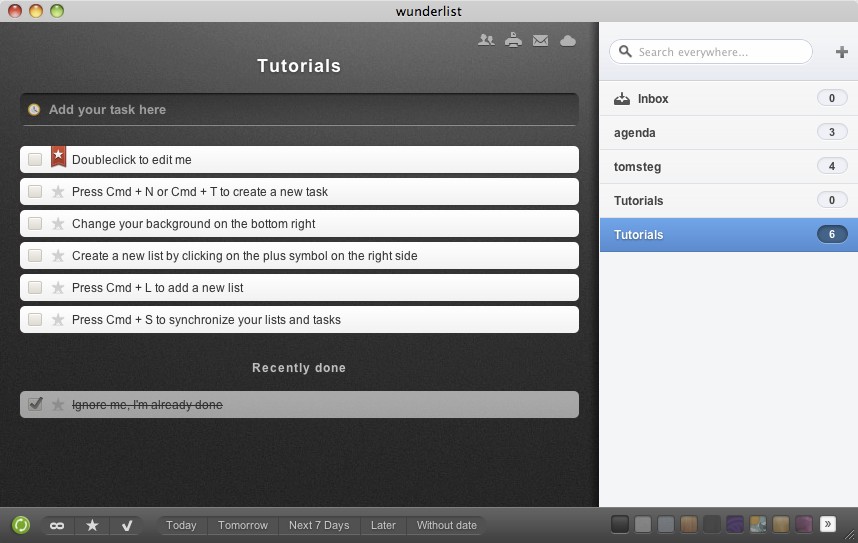The height and width of the screenshot is (543, 858).
Task: Select the agenda list
Action: pyautogui.click(x=635, y=133)
